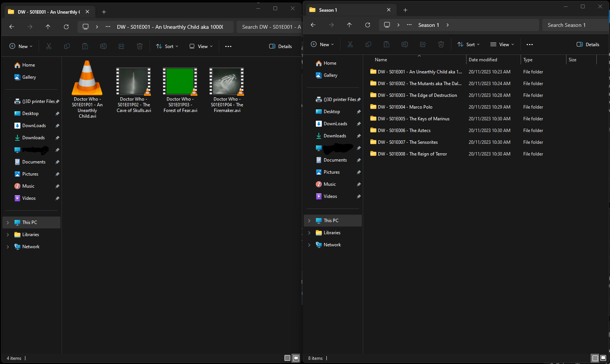Switch to large thumbnails view in Season 1 status bar

[x=603, y=358]
